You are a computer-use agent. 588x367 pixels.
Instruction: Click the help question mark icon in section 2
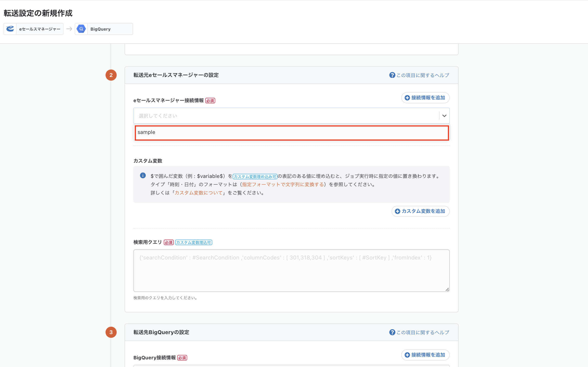pyautogui.click(x=392, y=75)
